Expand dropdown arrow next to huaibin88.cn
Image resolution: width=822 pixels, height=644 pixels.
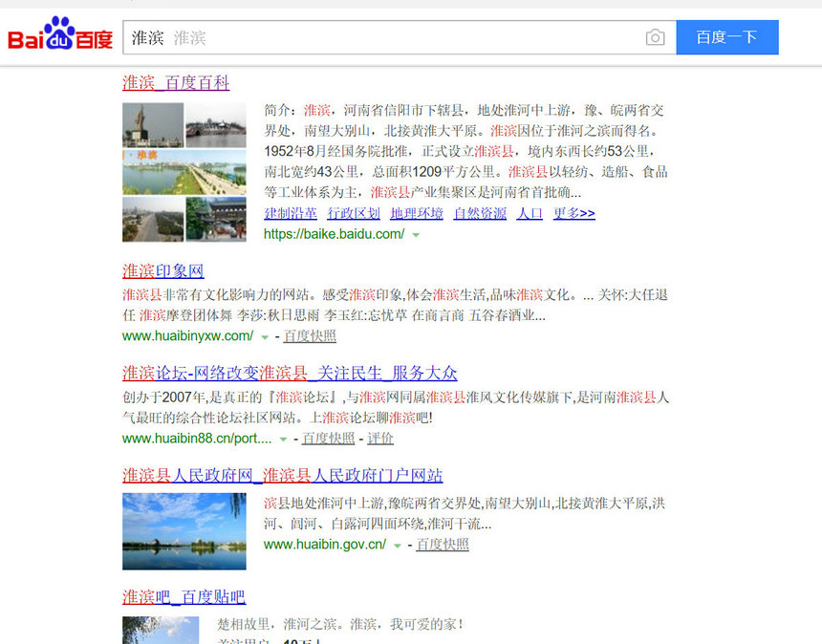283,440
